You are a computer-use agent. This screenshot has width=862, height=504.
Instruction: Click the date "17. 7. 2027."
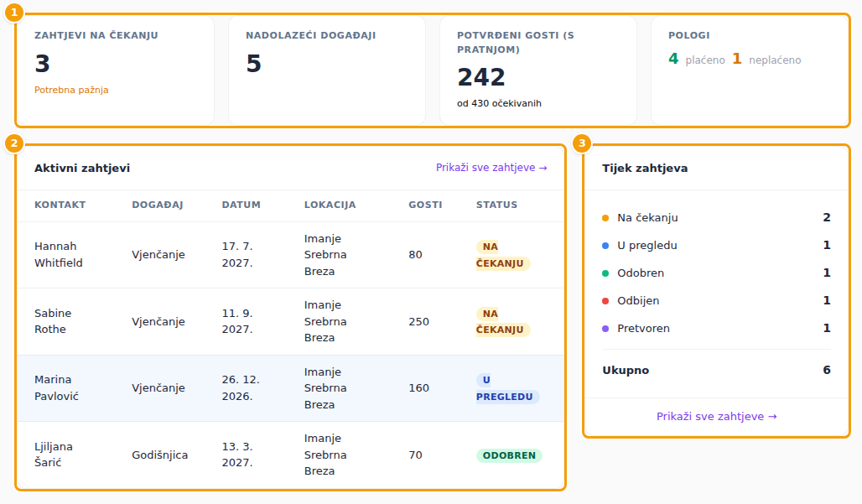[237, 254]
